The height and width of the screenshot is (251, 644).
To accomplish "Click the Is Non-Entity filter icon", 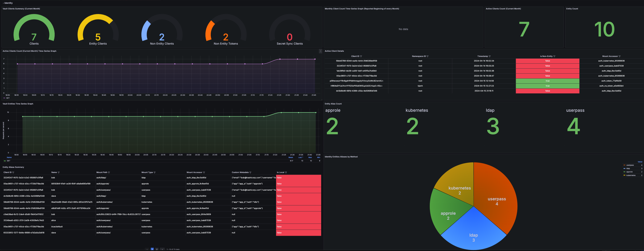I will (554, 56).
